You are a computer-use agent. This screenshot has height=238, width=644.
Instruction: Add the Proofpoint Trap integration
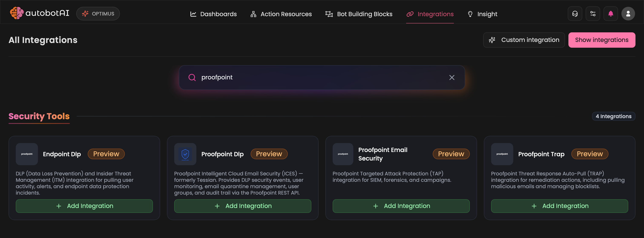[x=559, y=206]
